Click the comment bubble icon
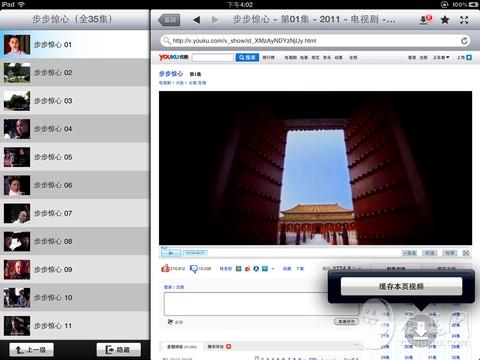480x360 pixels. pos(194,268)
